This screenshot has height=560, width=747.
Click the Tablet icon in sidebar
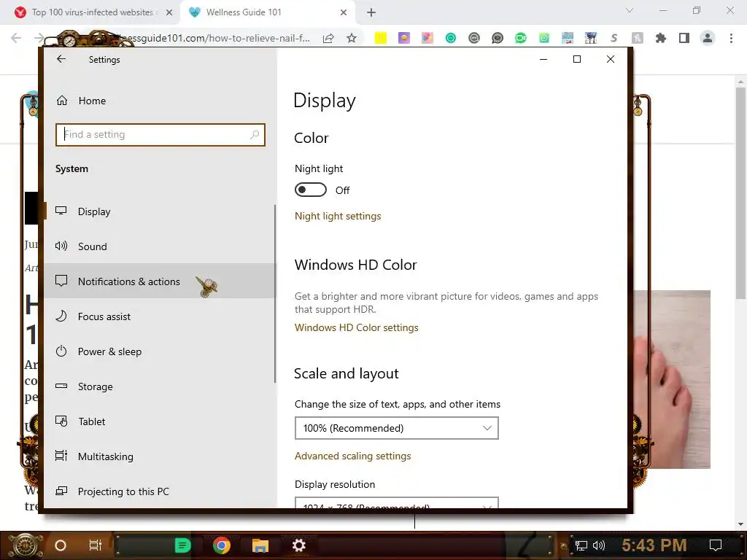(x=61, y=421)
